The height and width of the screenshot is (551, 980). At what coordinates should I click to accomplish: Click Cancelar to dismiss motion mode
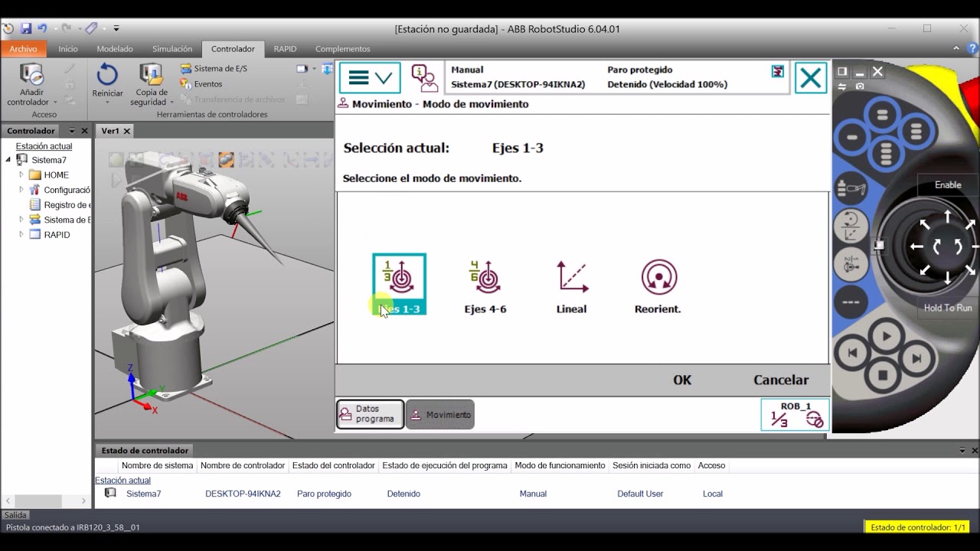(781, 380)
